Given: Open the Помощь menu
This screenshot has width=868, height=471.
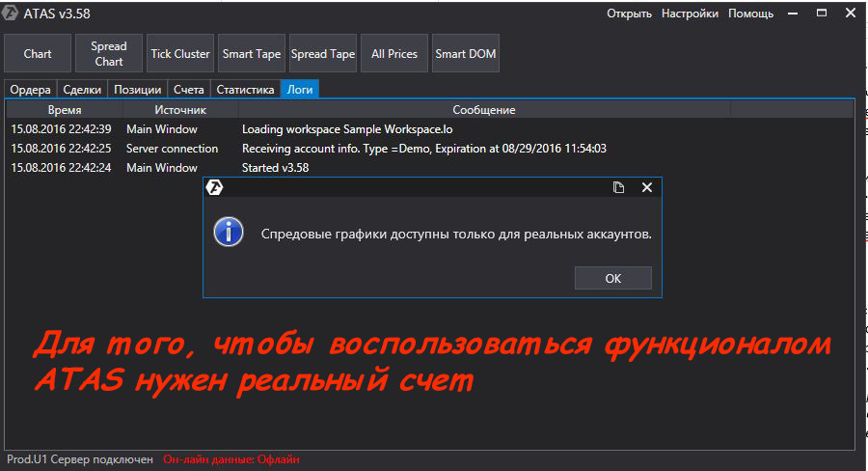Looking at the screenshot, I should tap(750, 14).
